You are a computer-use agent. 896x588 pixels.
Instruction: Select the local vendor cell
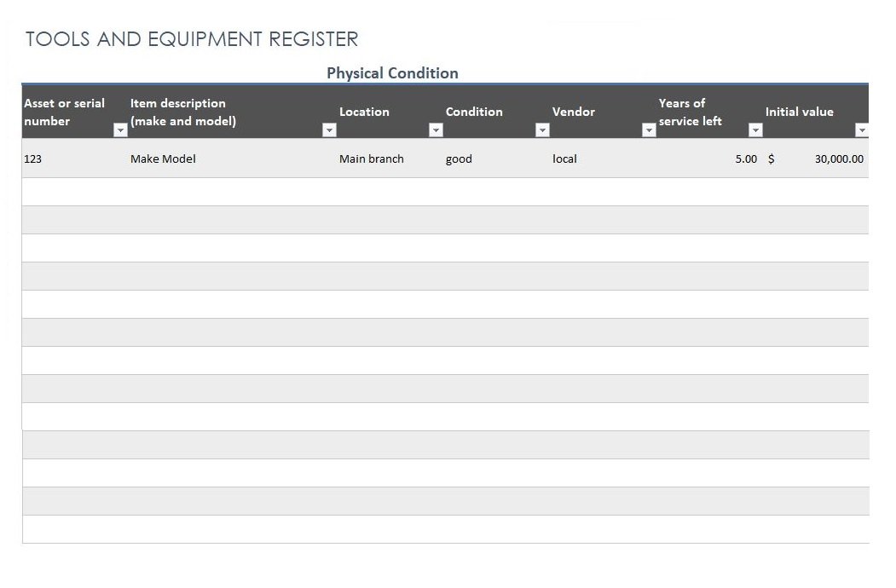565,159
